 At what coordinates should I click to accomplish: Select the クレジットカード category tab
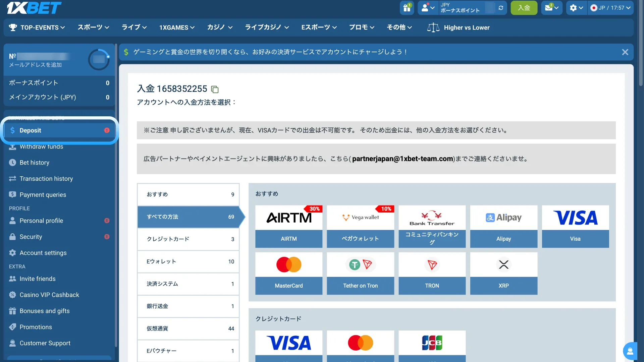(x=188, y=239)
